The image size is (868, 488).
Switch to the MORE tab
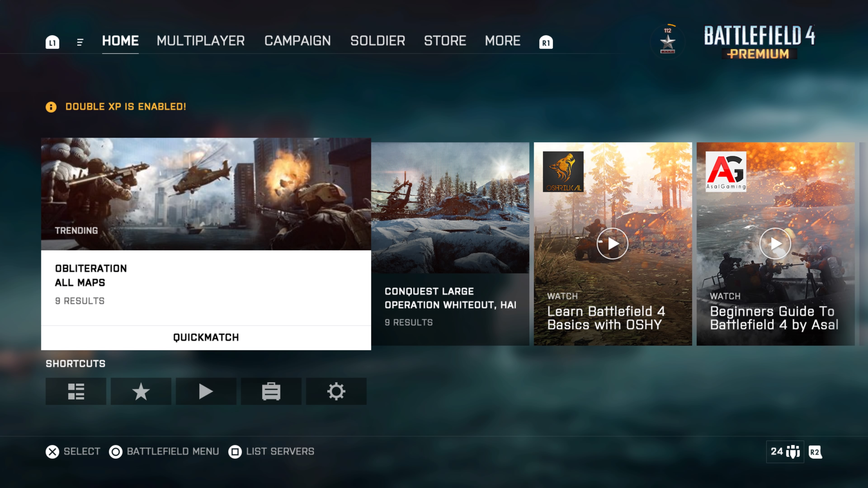pos(502,41)
